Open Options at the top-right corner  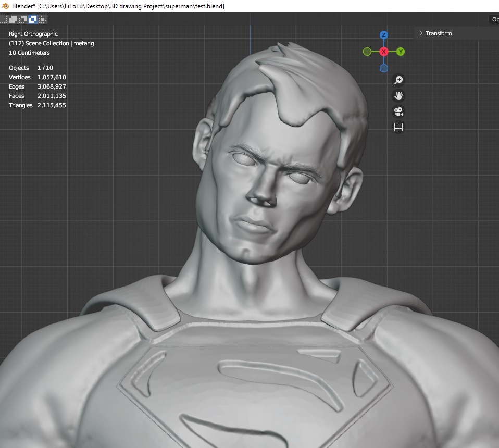click(x=494, y=19)
